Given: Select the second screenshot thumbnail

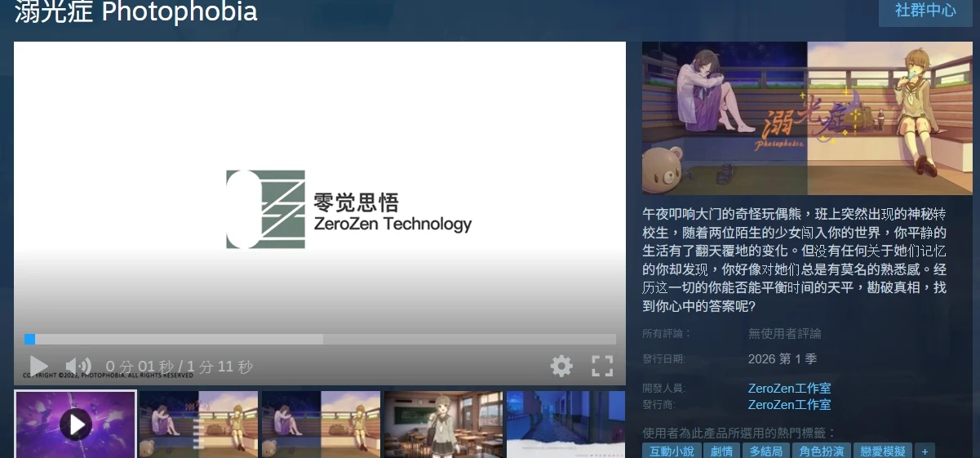Looking at the screenshot, I should point(198,425).
